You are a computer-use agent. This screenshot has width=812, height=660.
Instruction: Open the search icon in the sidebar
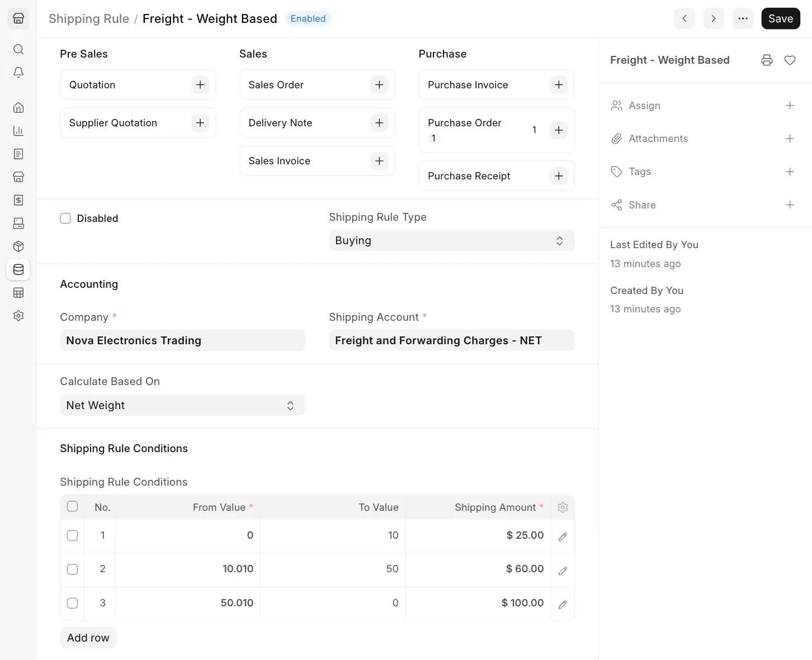18,49
